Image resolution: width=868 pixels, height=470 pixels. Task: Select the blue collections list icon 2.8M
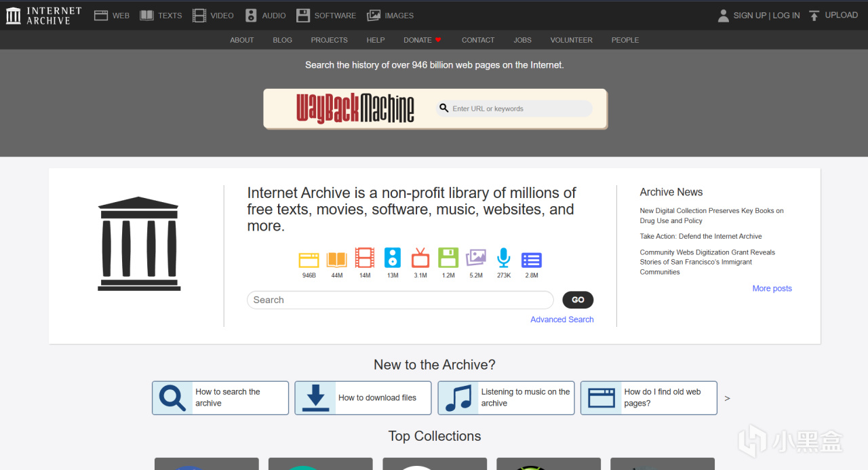[x=532, y=259]
